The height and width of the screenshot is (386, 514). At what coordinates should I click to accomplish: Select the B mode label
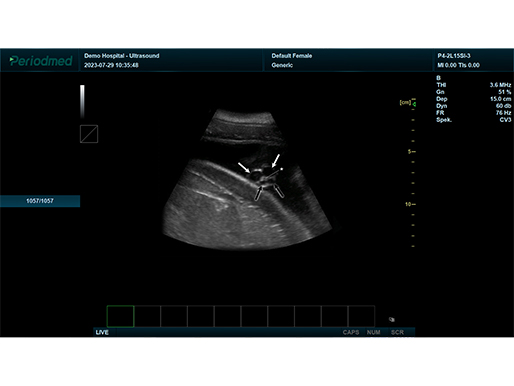(439, 78)
